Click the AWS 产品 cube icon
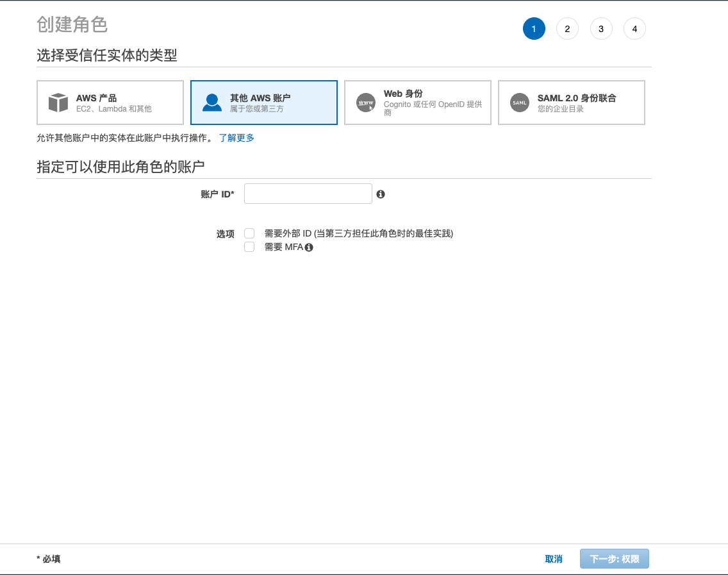This screenshot has height=575, width=728. pos(58,103)
